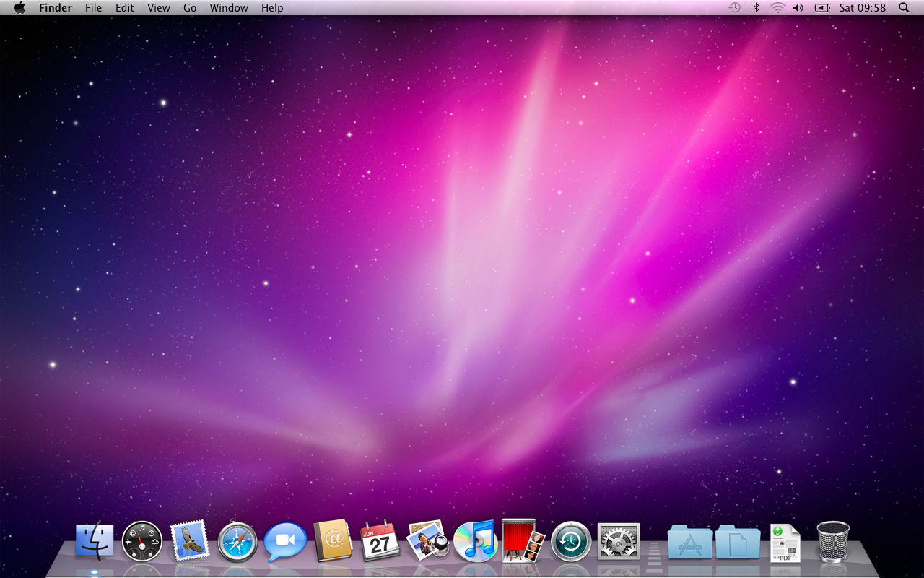The image size is (924, 578).
Task: Open the Finder File menu
Action: (x=93, y=7)
